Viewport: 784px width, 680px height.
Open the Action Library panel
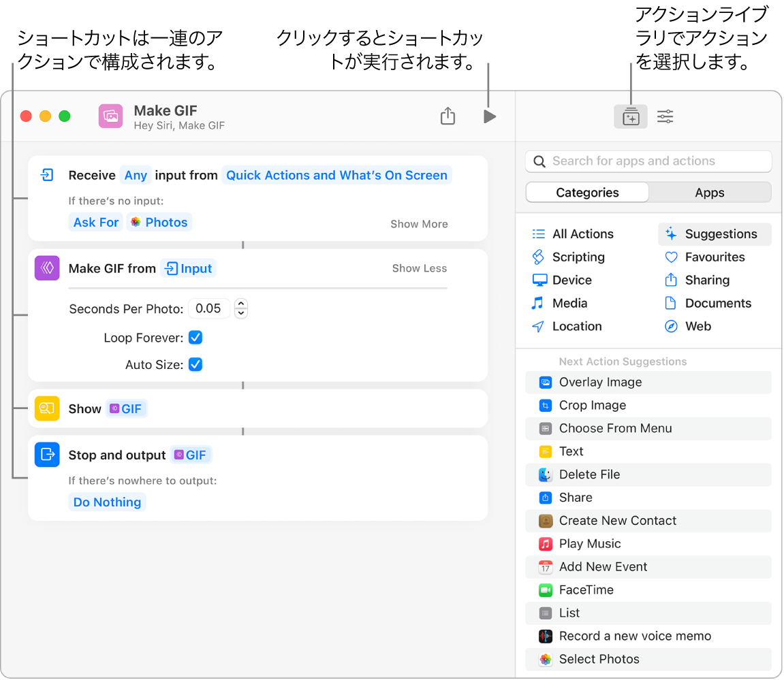(x=630, y=116)
